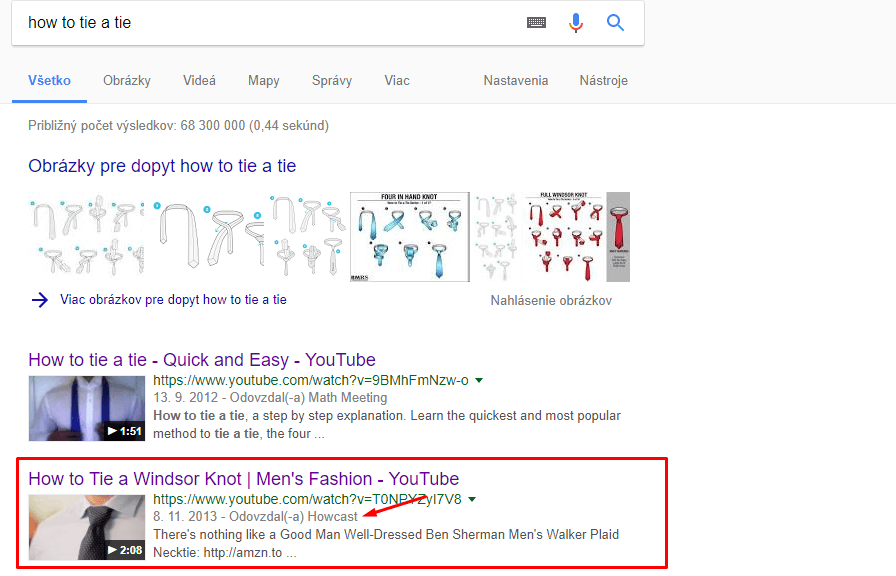Open Nastavenia settings menu
The image size is (896, 576).
(x=516, y=81)
